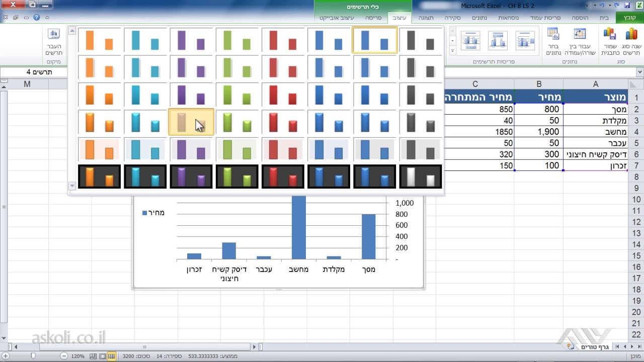Switch to Normal view in status bar
This screenshot has width=644, height=362.
tap(112, 356)
